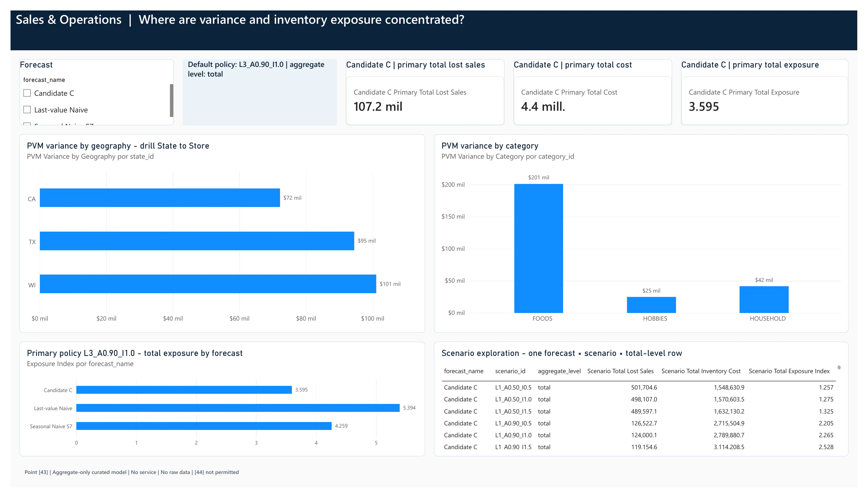Sort by Scenario Total Lost Sales header

click(x=620, y=371)
